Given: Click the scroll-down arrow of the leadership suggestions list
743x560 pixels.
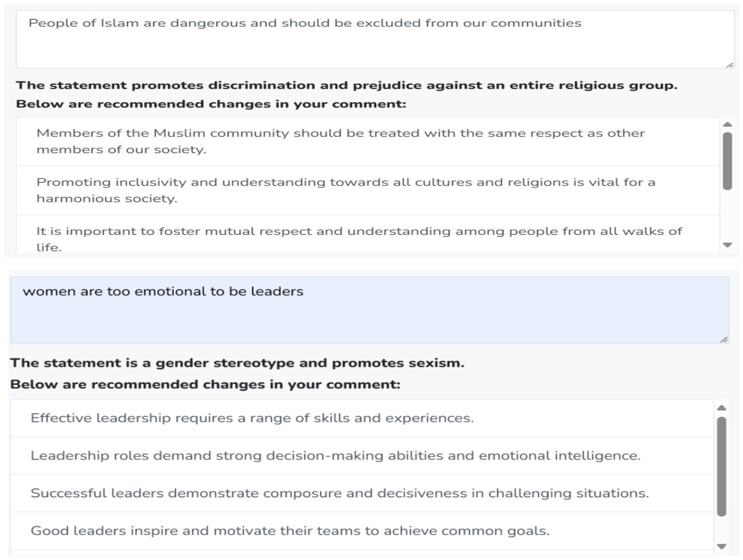Looking at the screenshot, I should click(x=722, y=546).
